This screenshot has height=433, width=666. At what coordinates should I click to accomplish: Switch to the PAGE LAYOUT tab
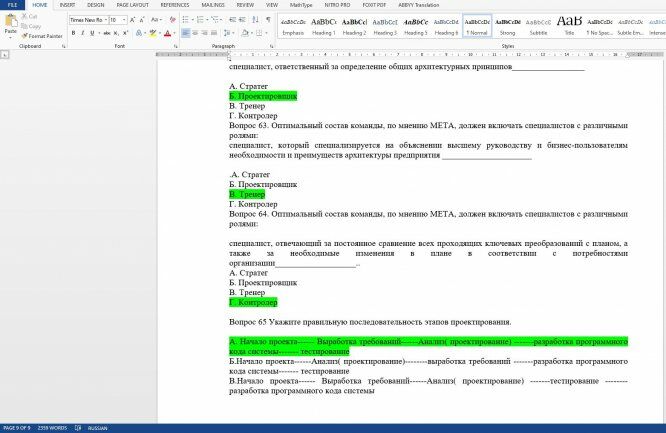coord(133,5)
